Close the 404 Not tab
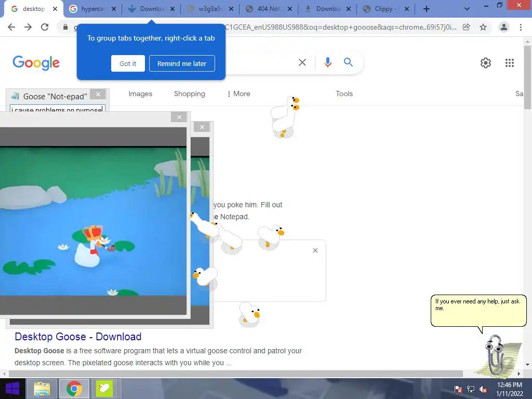The width and height of the screenshot is (532, 399). pos(290,9)
